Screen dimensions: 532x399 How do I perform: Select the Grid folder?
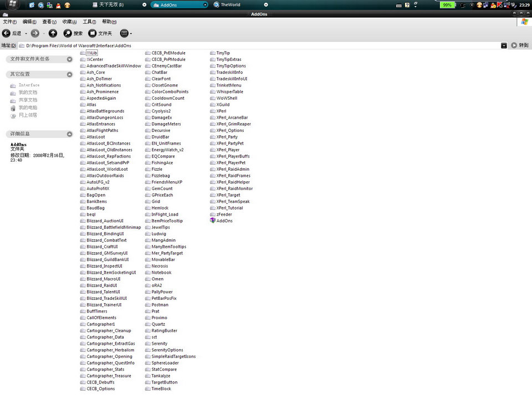[x=153, y=202]
